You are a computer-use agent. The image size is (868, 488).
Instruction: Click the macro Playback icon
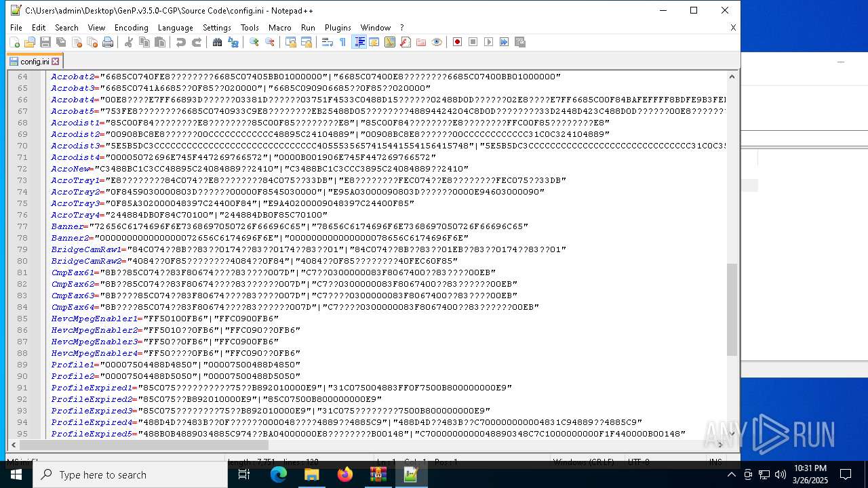pos(489,42)
